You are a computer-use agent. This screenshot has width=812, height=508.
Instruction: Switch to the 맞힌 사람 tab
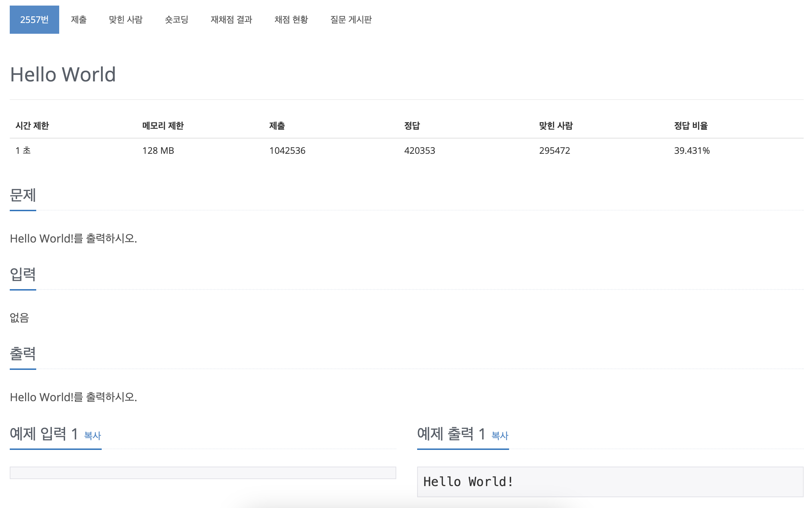pos(126,20)
